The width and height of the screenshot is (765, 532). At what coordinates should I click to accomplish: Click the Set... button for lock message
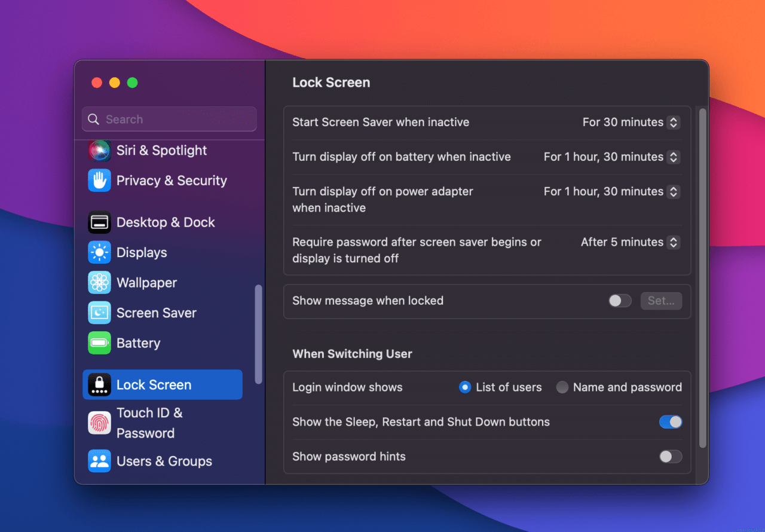pyautogui.click(x=661, y=301)
